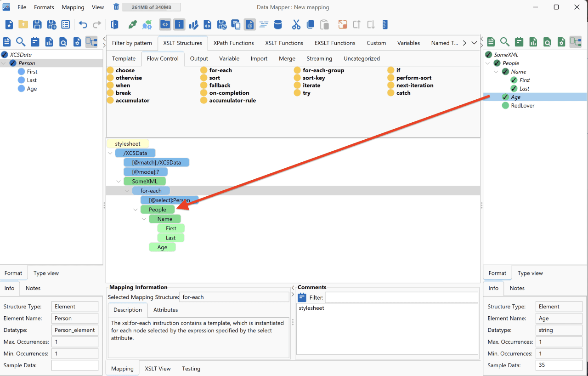Click the green magnifier search icon, target panel
588x376 pixels.
click(x=505, y=42)
